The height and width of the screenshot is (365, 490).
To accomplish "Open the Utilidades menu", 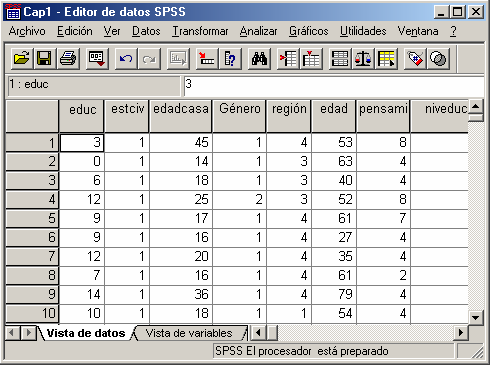I will tap(363, 31).
